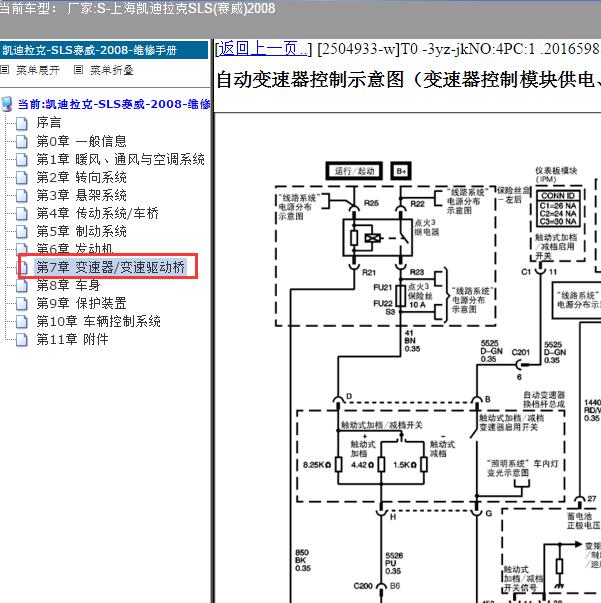Click the 菜单折叠 list icon
This screenshot has height=603, width=601.
78,70
